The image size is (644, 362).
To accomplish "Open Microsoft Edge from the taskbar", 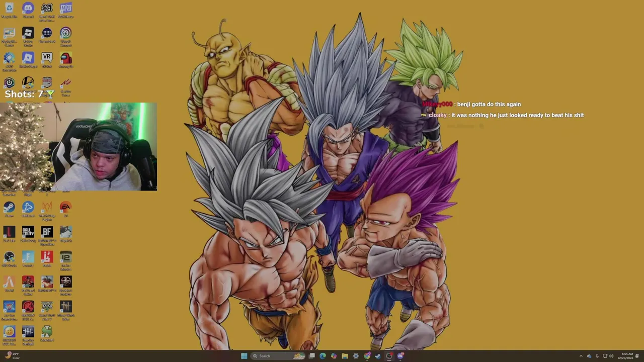I will [323, 356].
